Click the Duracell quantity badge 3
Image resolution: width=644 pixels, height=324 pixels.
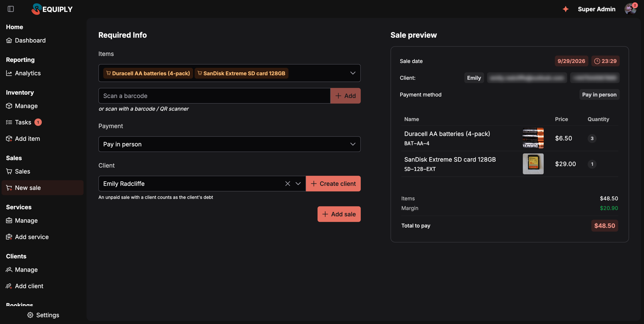point(592,139)
